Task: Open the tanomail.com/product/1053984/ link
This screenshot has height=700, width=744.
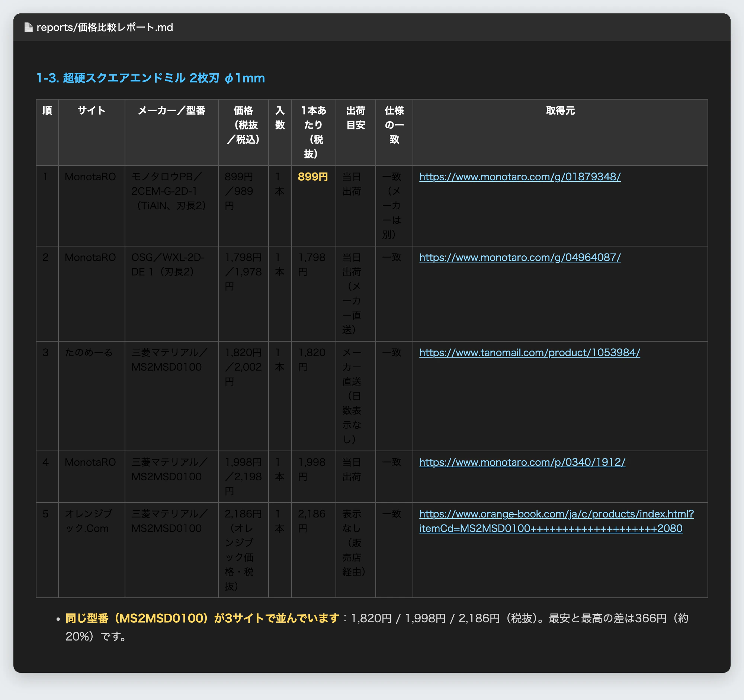Action: (530, 352)
